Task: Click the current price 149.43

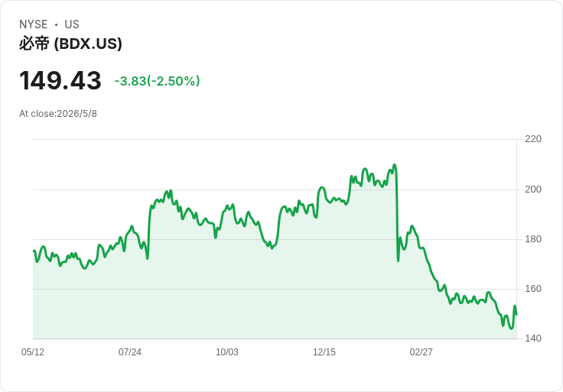Action: (x=60, y=80)
